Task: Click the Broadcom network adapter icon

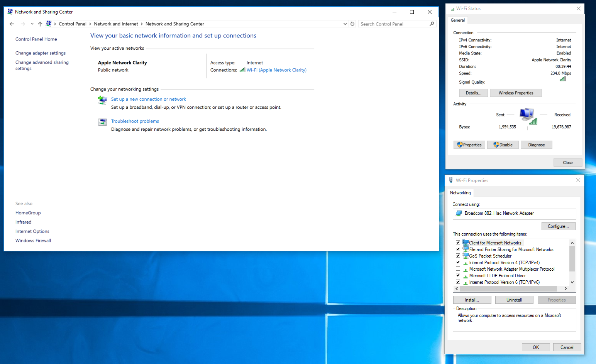Action: 459,213
